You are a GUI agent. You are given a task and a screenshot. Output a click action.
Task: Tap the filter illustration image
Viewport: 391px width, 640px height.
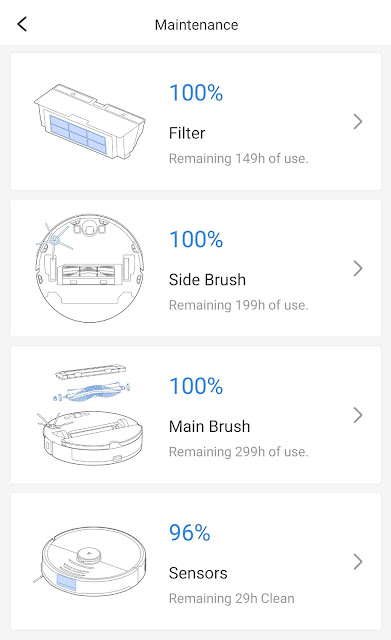[89, 122]
